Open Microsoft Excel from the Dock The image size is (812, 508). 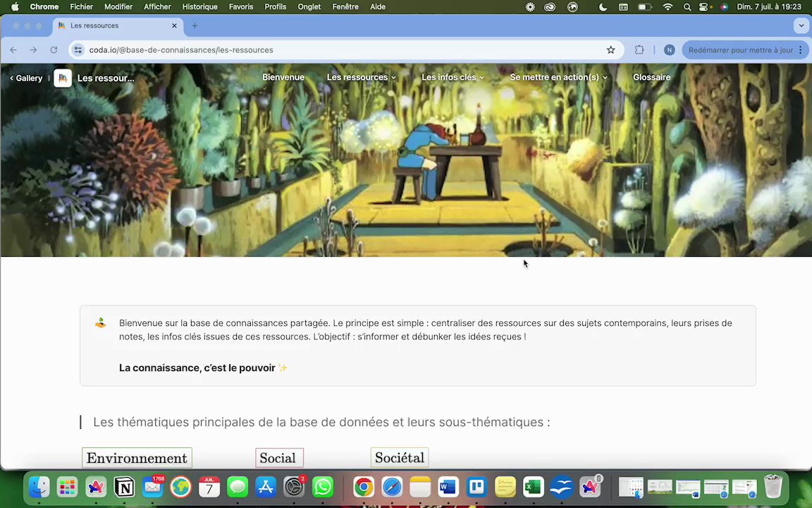(x=534, y=488)
